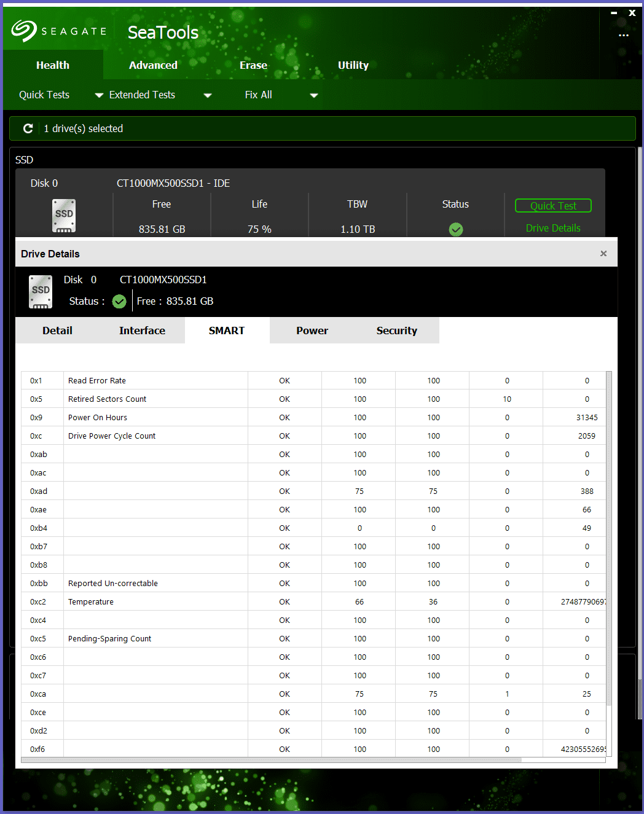
Task: Select the 'Retired Sectors Count' row
Action: (x=313, y=399)
